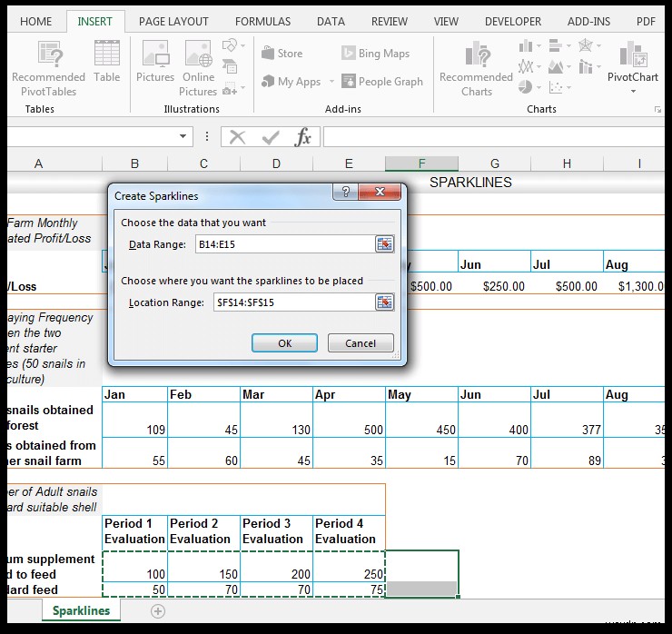672x634 pixels.
Task: Open the PivotChart dropdown
Action: tap(632, 91)
